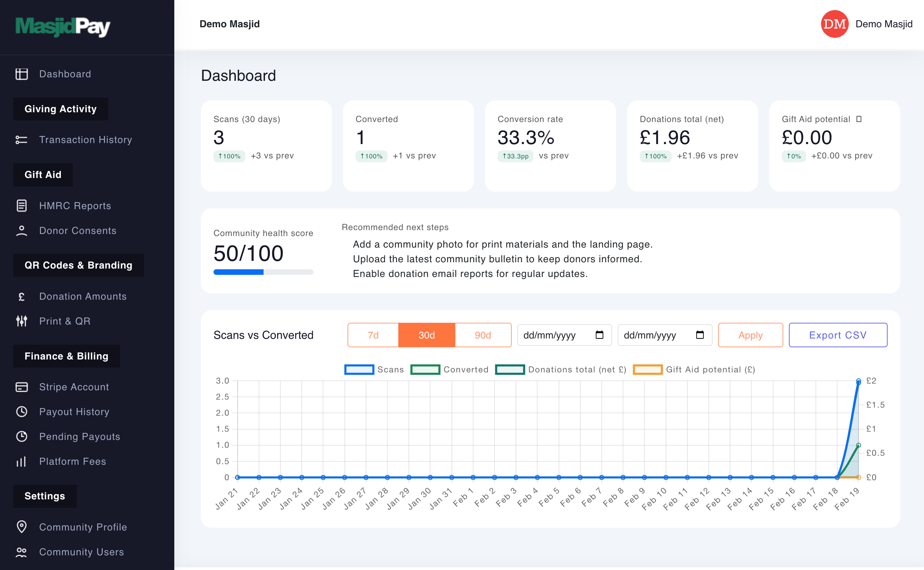The image size is (924, 570).
Task: Open the start date calendar picker
Action: tap(600, 335)
